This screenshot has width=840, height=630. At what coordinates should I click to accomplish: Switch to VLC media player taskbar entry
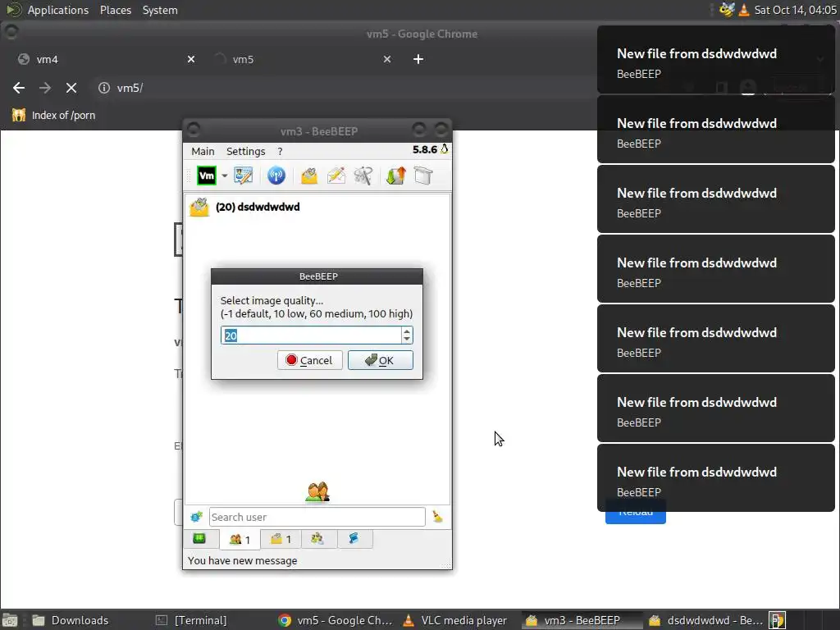455,620
